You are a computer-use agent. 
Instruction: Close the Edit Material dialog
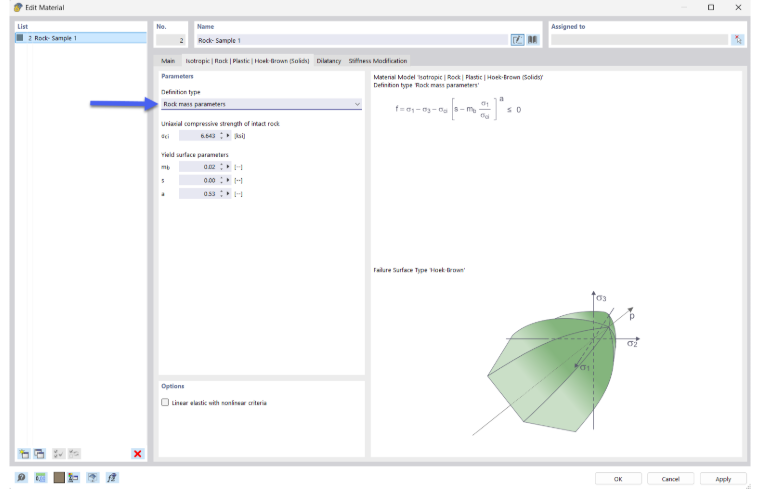point(738,7)
